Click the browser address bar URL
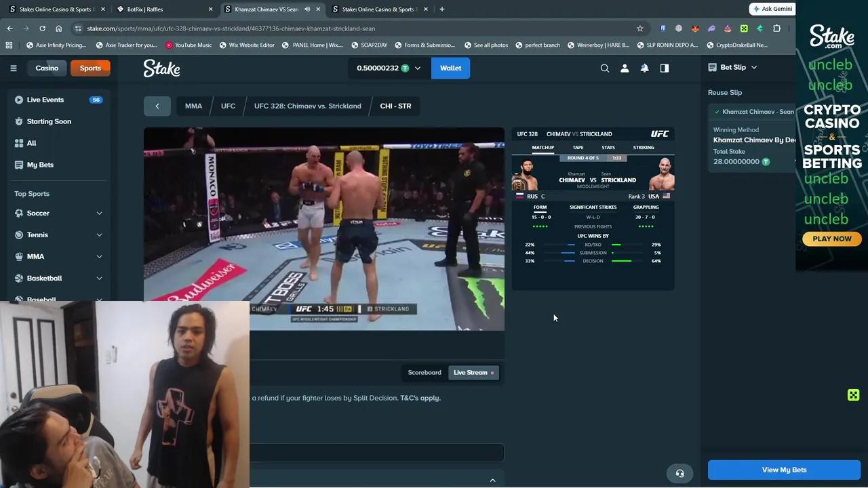The image size is (868, 488). [x=231, y=28]
